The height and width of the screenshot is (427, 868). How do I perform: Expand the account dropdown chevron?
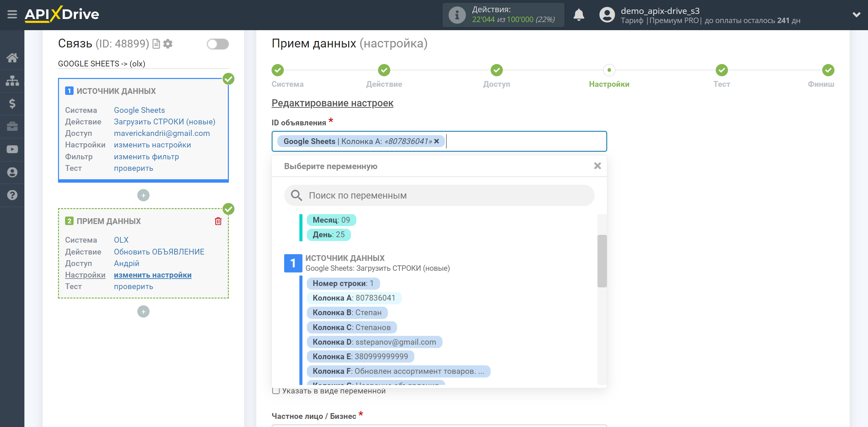click(x=856, y=15)
